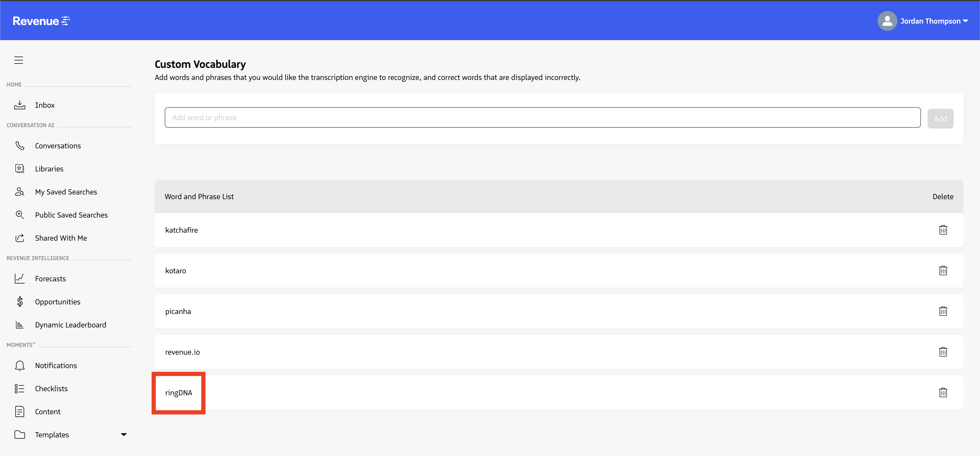Click the Notifications bell icon
Image resolution: width=980 pixels, height=456 pixels.
pos(20,365)
